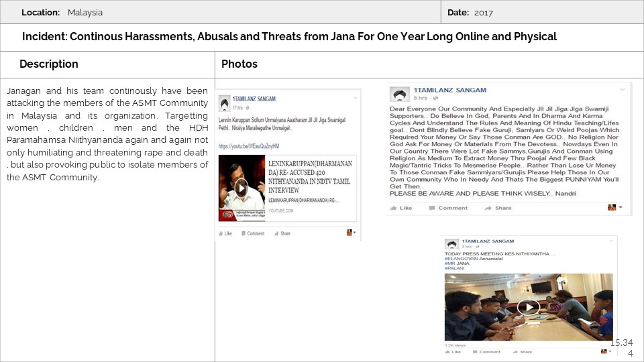This screenshot has width=644, height=362.
Task: Comment on the 8 hrs text post
Action: point(449,208)
